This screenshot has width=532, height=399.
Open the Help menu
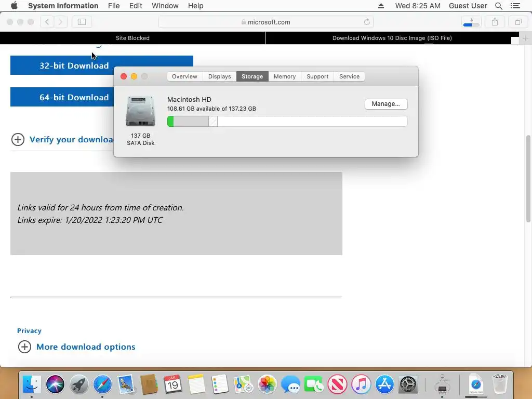[x=196, y=6]
